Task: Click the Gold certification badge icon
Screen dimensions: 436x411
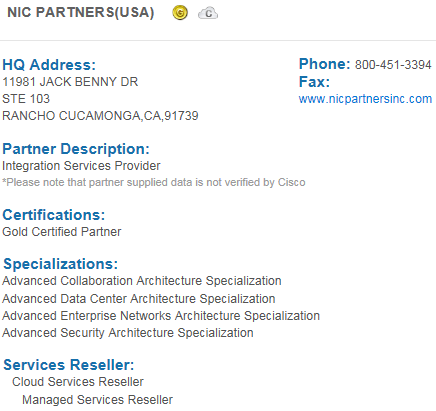Action: point(180,13)
